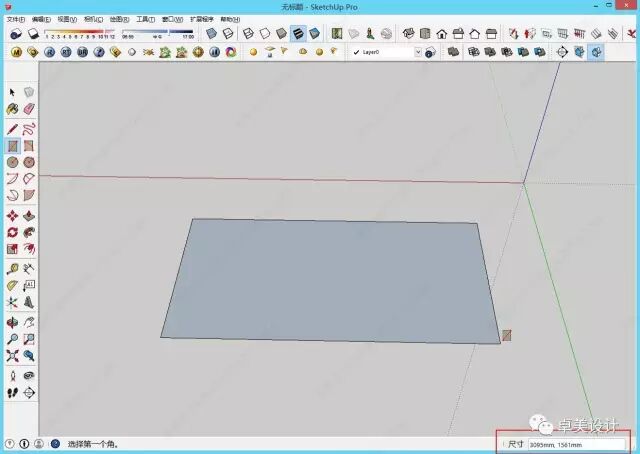Switch to Iso view
The width and height of the screenshot is (640, 454).
point(408,33)
